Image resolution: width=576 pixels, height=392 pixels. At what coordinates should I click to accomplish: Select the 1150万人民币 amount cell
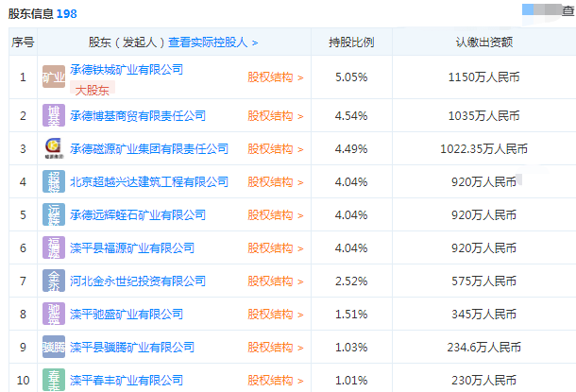[484, 77]
